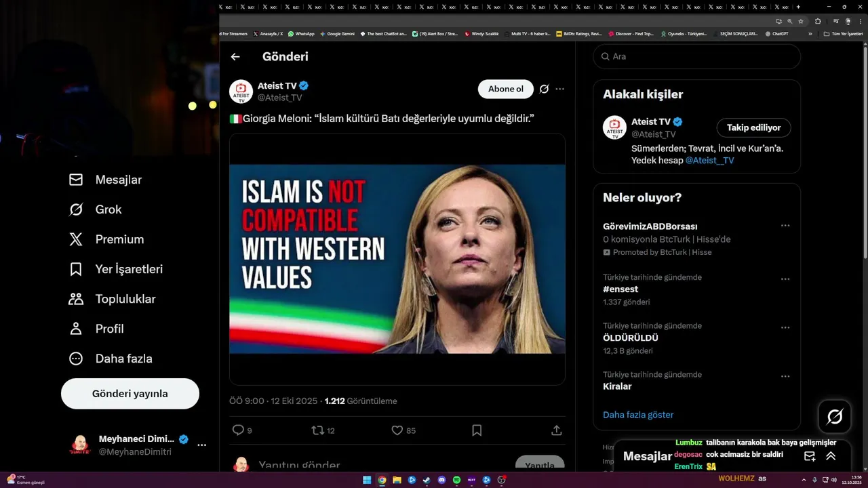Open Mesajlar from left sidebar
This screenshot has height=488, width=868.
click(105, 180)
